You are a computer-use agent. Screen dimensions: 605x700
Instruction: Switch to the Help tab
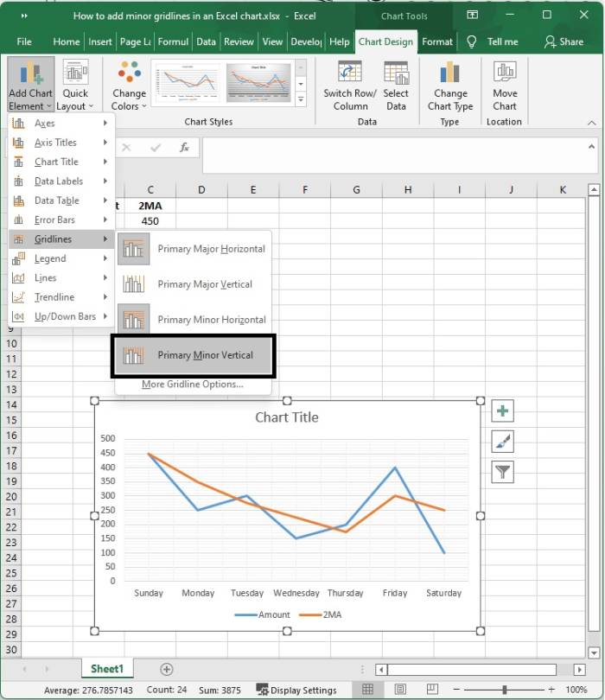click(340, 42)
